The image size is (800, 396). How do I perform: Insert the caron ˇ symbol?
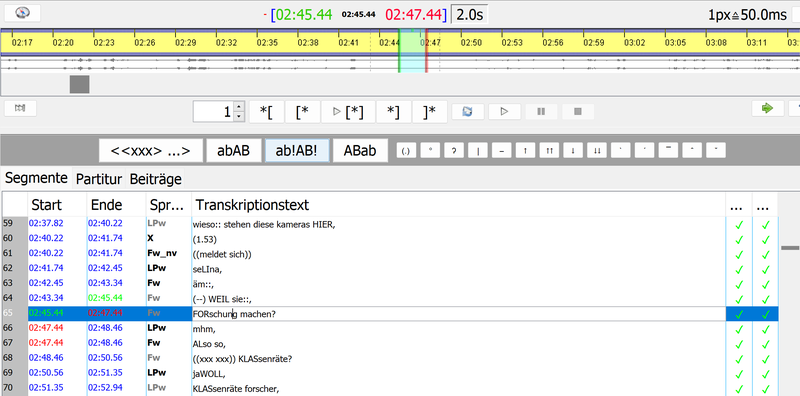point(716,151)
